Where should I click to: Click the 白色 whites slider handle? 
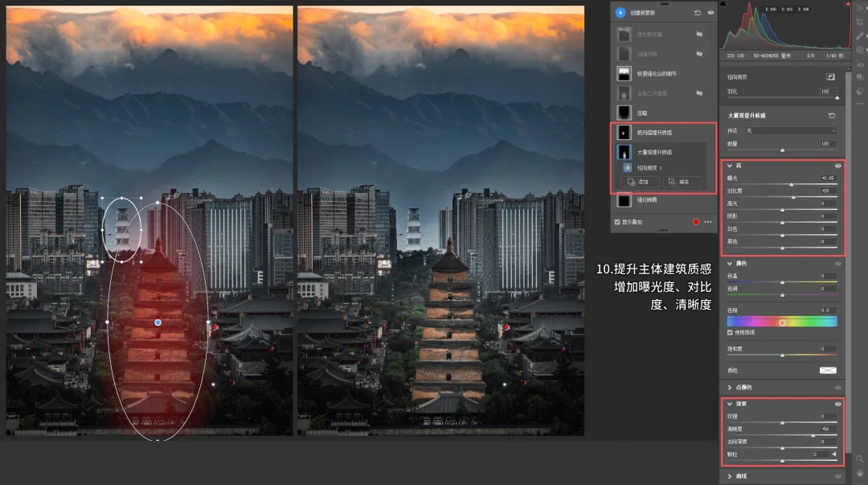(x=782, y=236)
